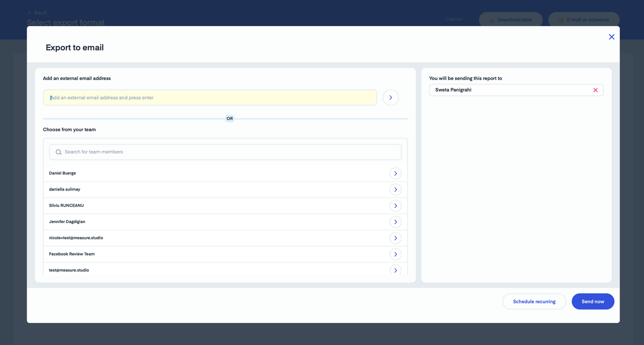Screen dimensions: 644x345
Task: Click E-mail or schedule in background
Action: point(584,20)
